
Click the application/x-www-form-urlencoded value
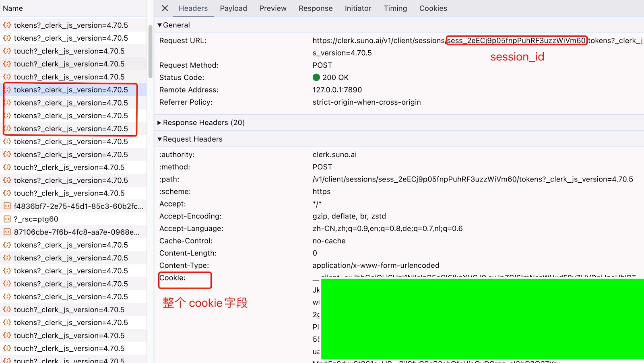(376, 266)
